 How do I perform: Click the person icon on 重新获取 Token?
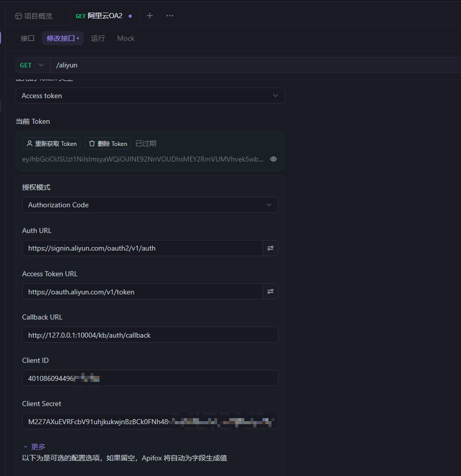pos(29,143)
